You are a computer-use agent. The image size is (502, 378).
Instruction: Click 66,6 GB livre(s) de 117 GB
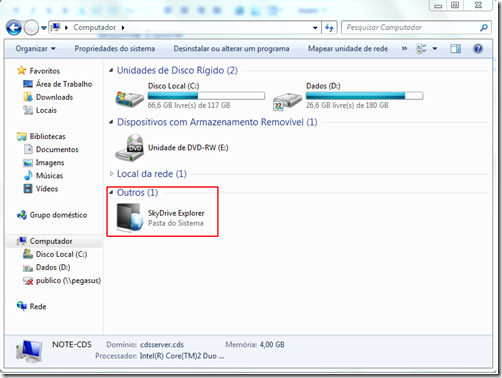189,105
